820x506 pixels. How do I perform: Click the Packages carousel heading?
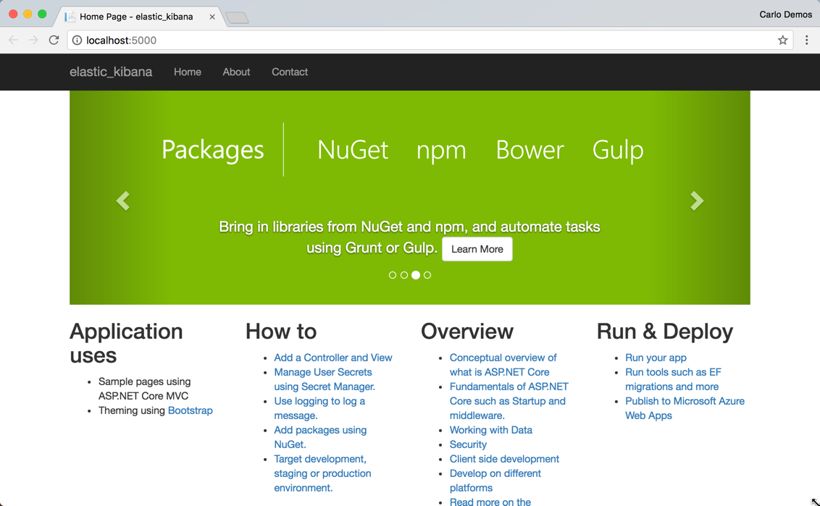(212, 150)
